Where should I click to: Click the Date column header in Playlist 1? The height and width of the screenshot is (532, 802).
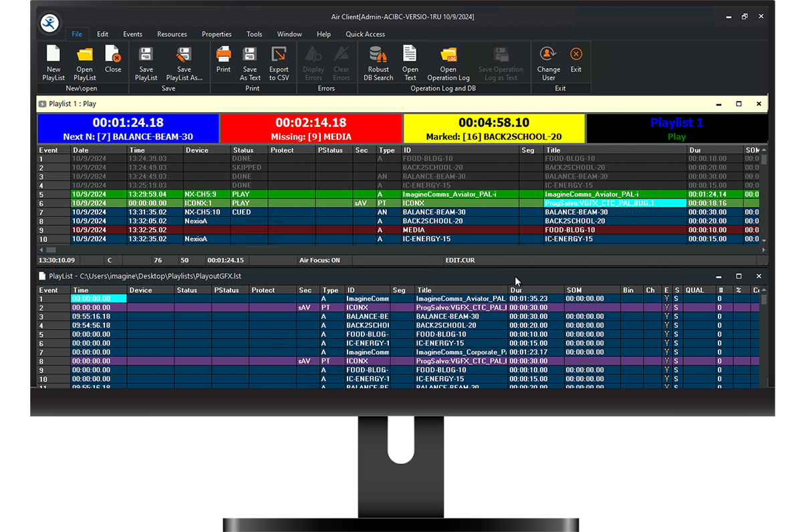(x=99, y=150)
